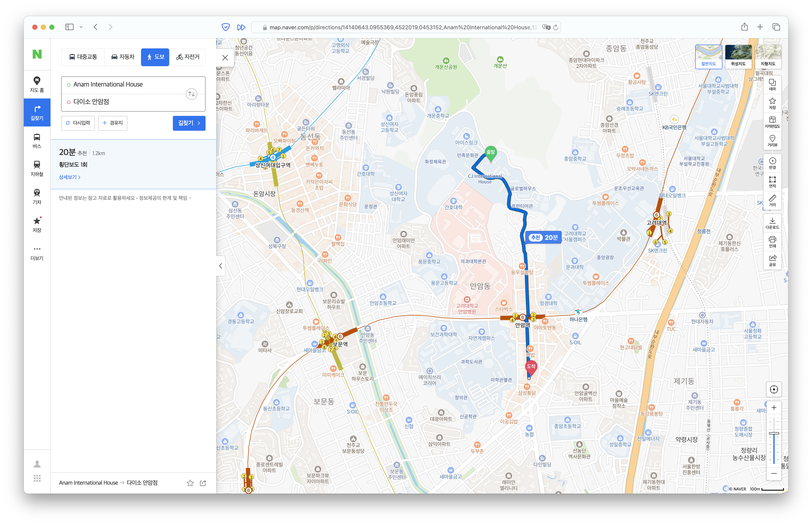Screen dimensions: 812x525
Task: Switch map to 위성지도 satellite view
Action: pyautogui.click(x=738, y=56)
